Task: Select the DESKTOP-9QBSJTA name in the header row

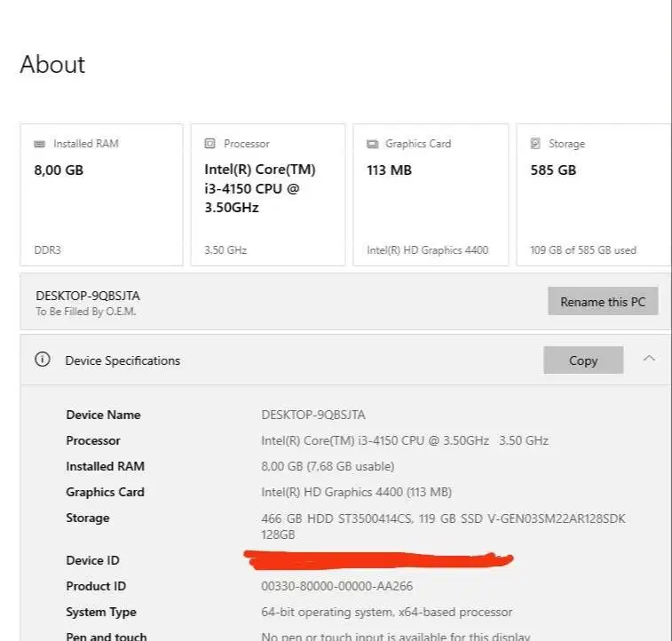Action: (x=88, y=296)
